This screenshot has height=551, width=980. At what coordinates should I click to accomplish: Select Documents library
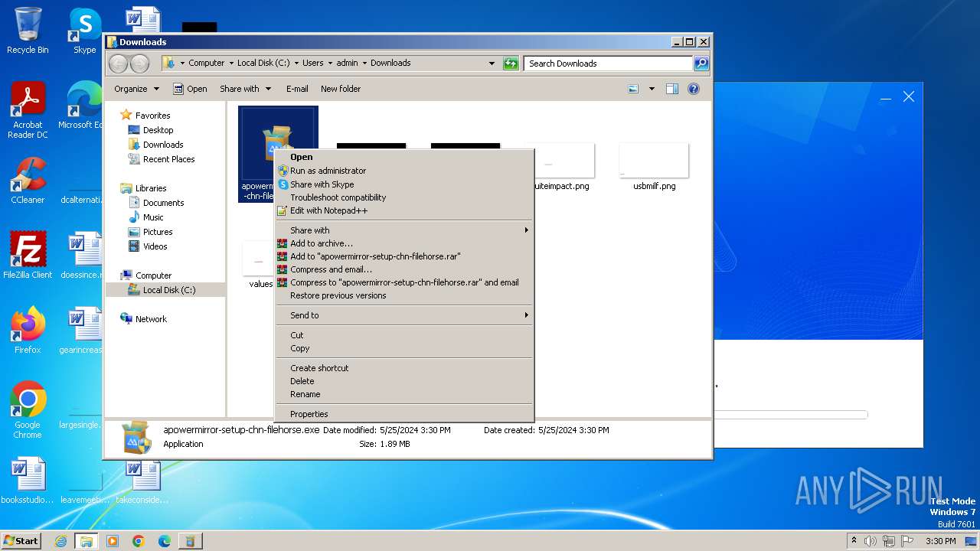click(163, 203)
